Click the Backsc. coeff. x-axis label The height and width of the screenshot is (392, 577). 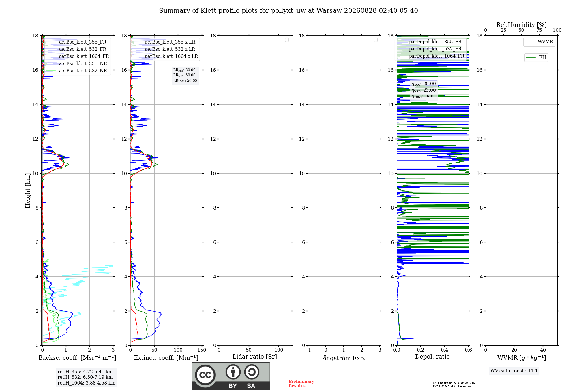77,358
